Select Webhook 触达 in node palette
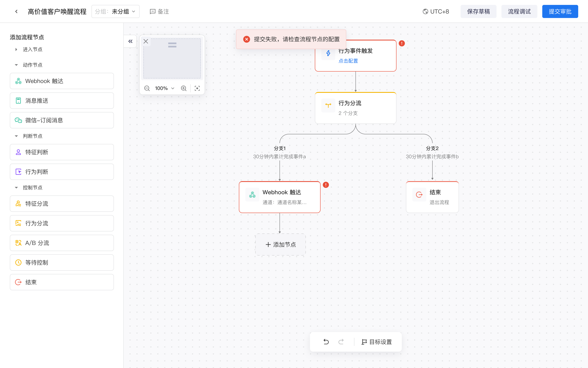The image size is (588, 368). 62,81
